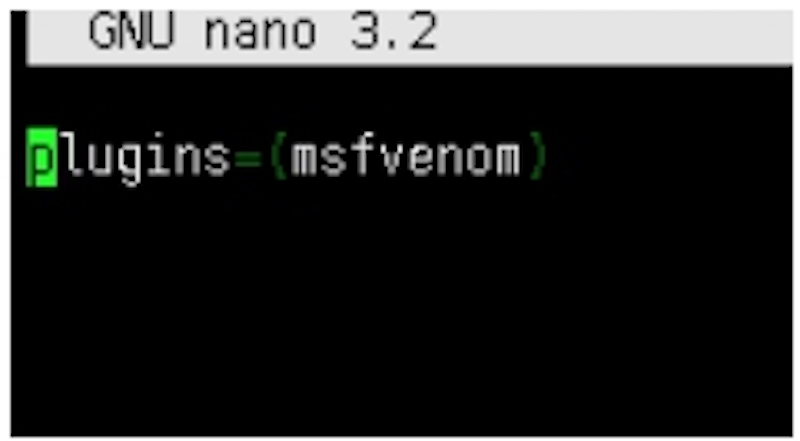The width and height of the screenshot is (800, 441).
Task: Click blank space right of closing parenthesis
Action: 669,156
